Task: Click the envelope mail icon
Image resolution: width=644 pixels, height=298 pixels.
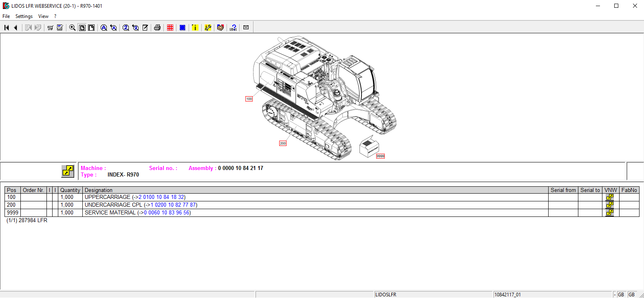Action: [x=246, y=27]
